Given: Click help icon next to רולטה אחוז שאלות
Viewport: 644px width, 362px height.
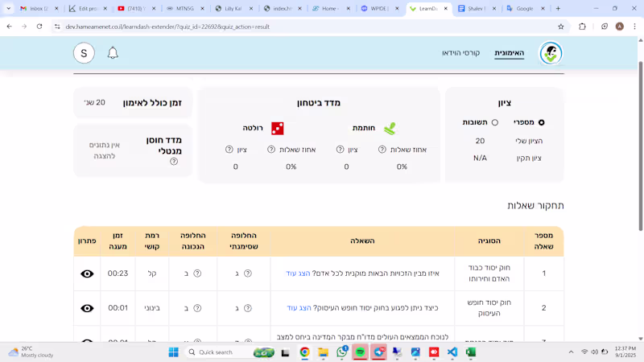Looking at the screenshot, I should coord(271,150).
